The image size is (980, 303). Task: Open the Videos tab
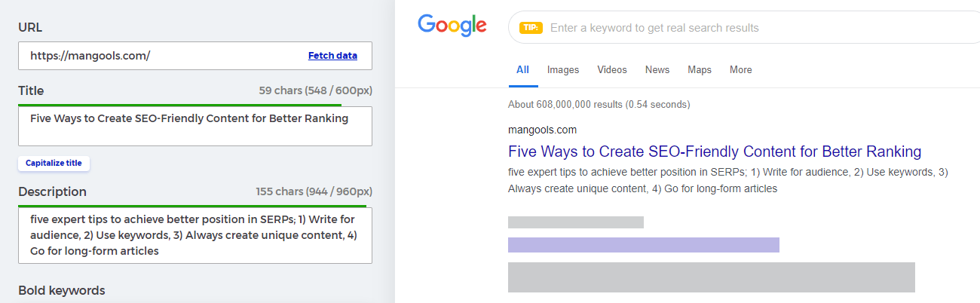point(612,70)
